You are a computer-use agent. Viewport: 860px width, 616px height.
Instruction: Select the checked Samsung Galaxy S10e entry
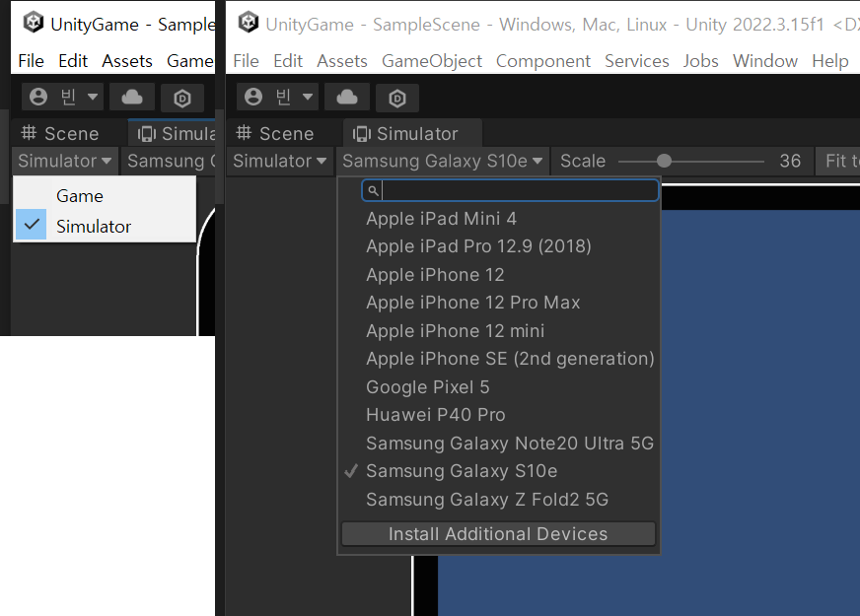click(499, 471)
